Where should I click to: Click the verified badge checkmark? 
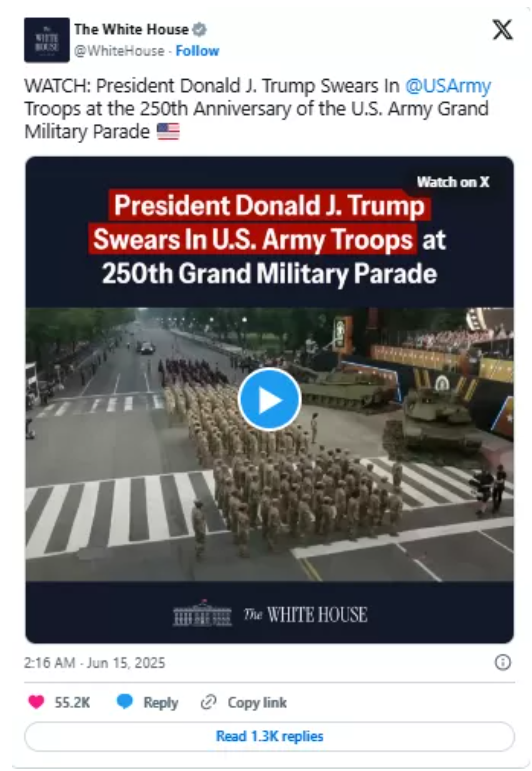coord(199,30)
